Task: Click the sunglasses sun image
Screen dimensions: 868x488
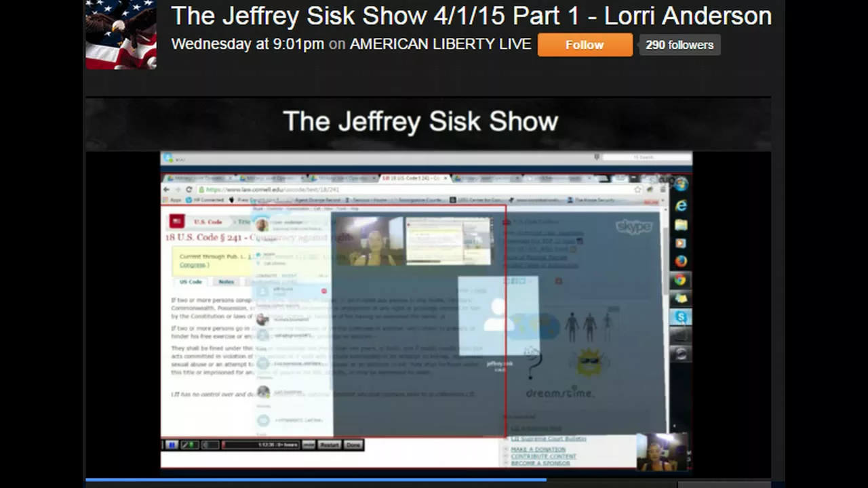Action: [590, 364]
